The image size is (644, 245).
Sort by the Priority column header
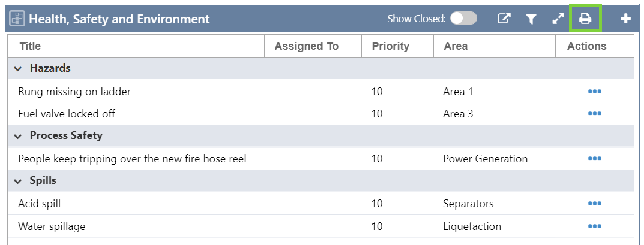point(390,46)
